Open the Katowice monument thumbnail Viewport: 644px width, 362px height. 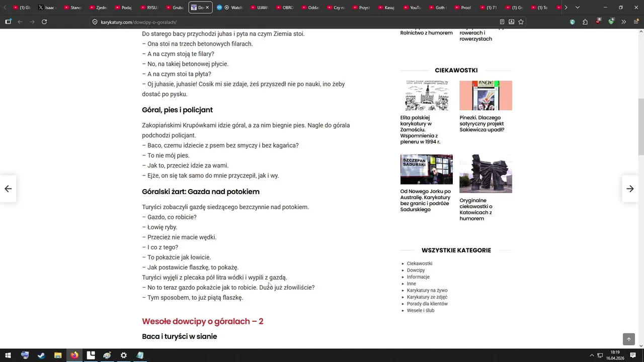pos(486,173)
